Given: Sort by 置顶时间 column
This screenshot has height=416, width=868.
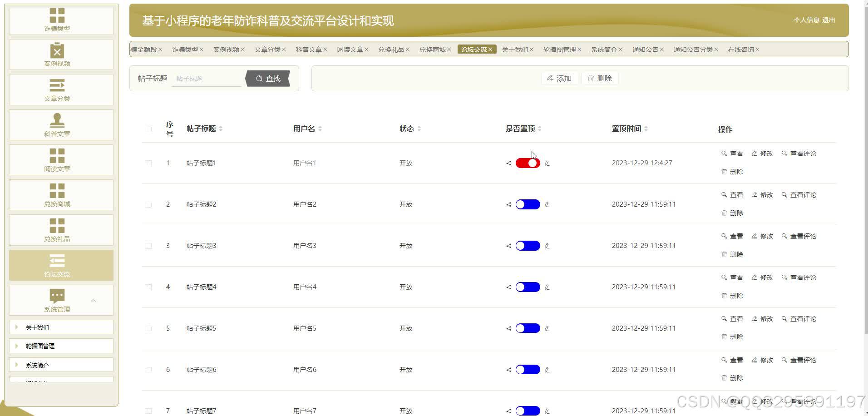Looking at the screenshot, I should [646, 129].
